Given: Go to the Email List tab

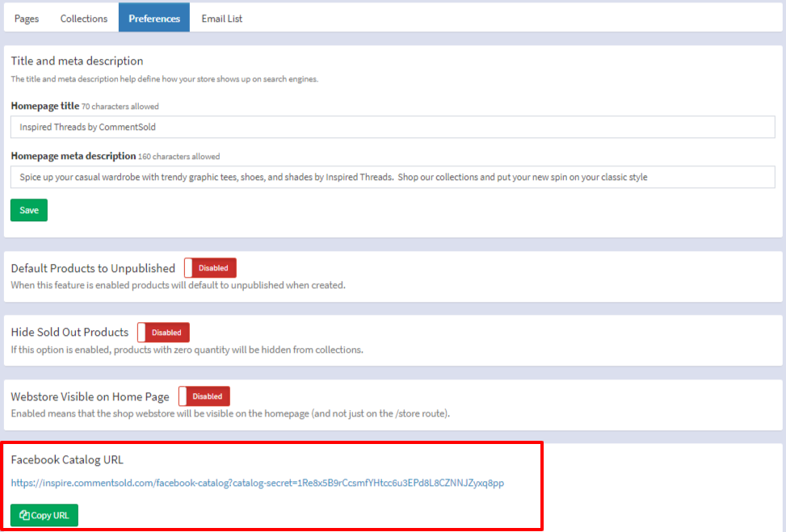Looking at the screenshot, I should (222, 18).
